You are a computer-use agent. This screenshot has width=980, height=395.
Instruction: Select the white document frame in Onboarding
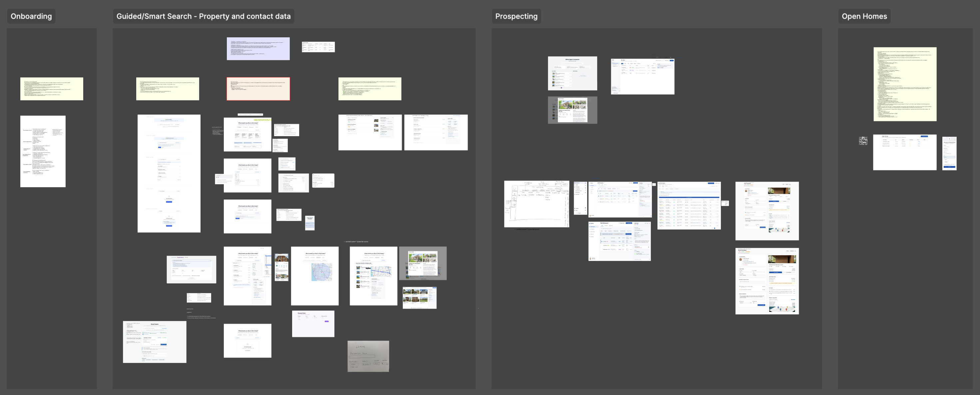43,151
